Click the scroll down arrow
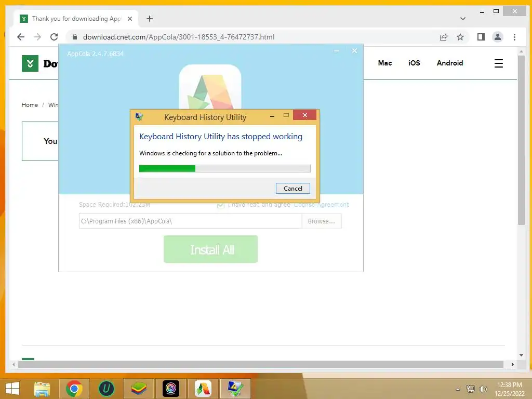 click(521, 355)
